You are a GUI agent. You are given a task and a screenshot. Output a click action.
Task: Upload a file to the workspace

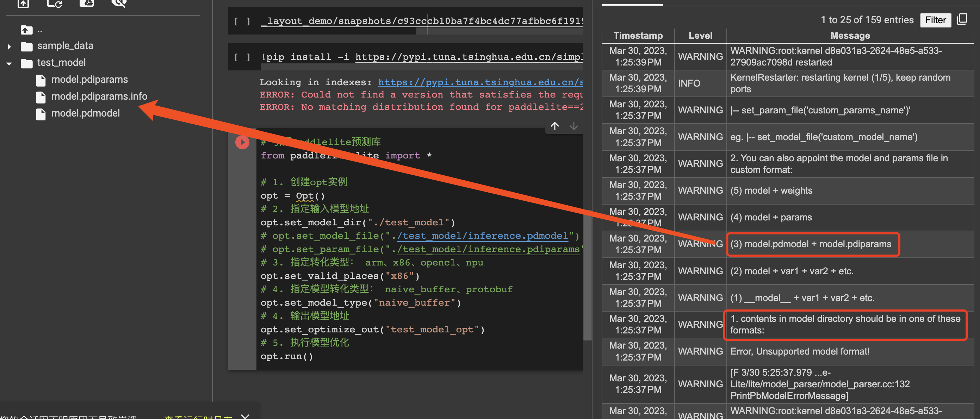pos(23,4)
